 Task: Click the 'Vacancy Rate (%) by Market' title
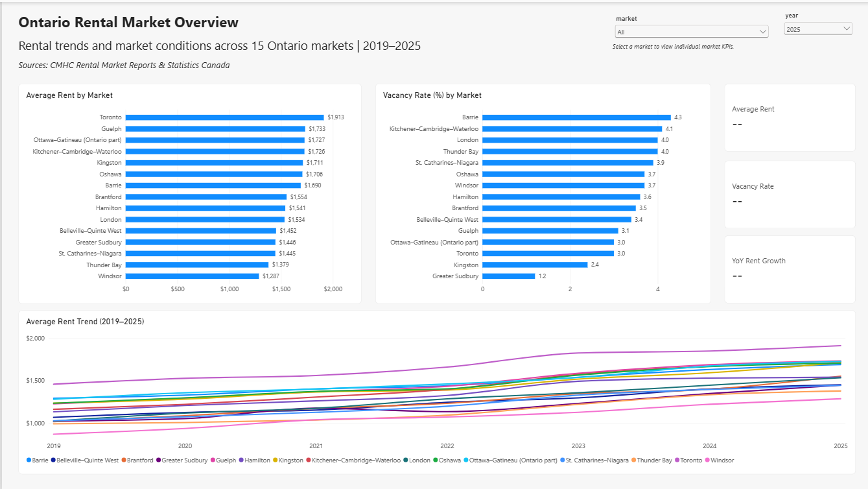(x=432, y=95)
